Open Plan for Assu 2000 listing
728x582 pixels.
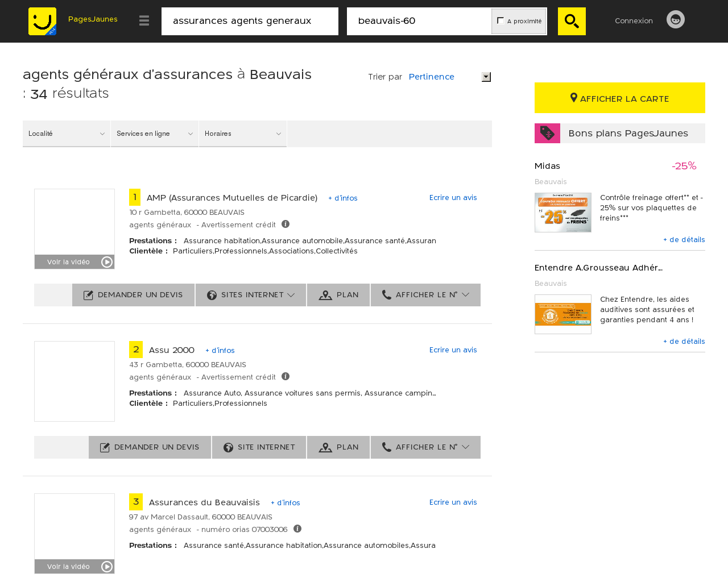[x=338, y=447]
